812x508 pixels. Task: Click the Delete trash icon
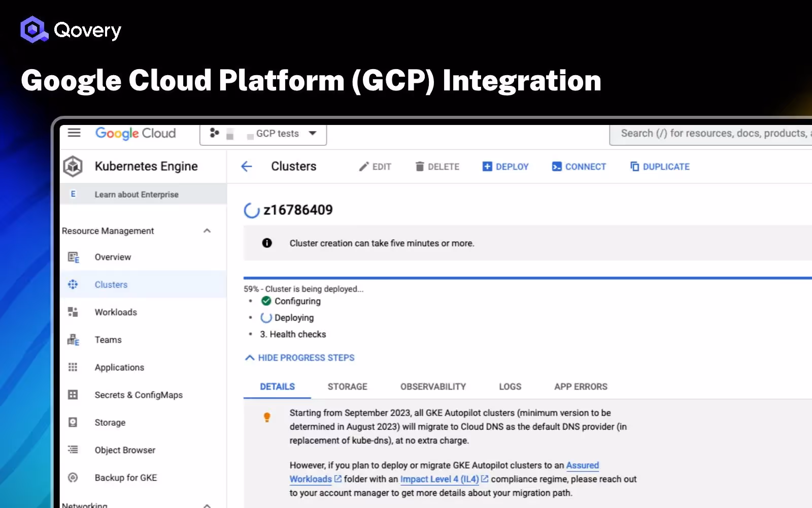pos(419,166)
